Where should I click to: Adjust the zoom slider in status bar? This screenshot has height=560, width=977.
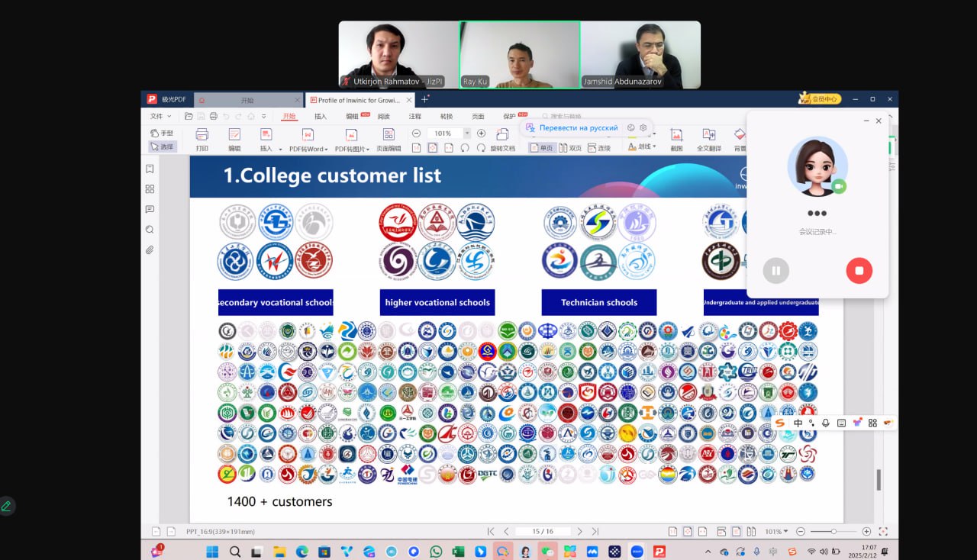[x=834, y=532]
